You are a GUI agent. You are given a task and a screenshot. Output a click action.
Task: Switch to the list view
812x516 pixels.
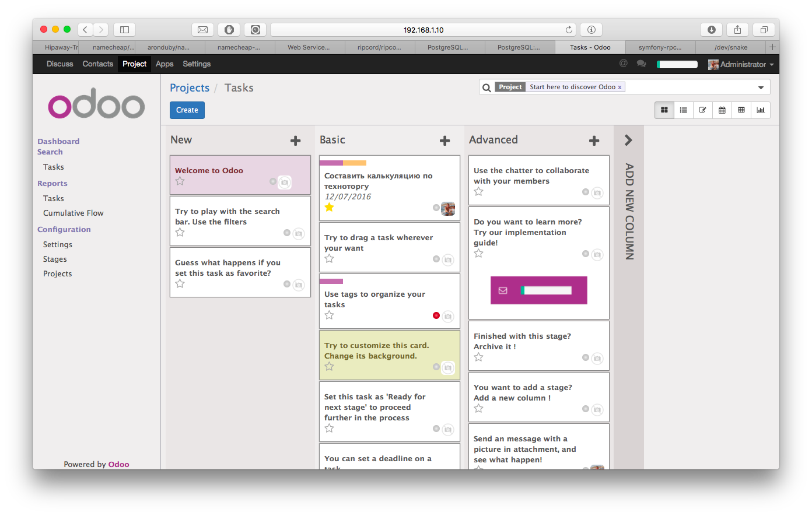(683, 110)
